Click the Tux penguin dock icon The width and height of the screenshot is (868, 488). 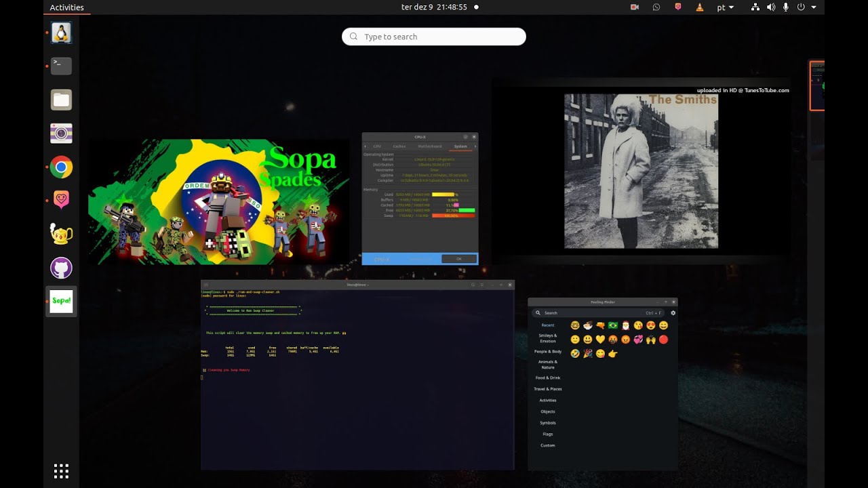click(61, 33)
